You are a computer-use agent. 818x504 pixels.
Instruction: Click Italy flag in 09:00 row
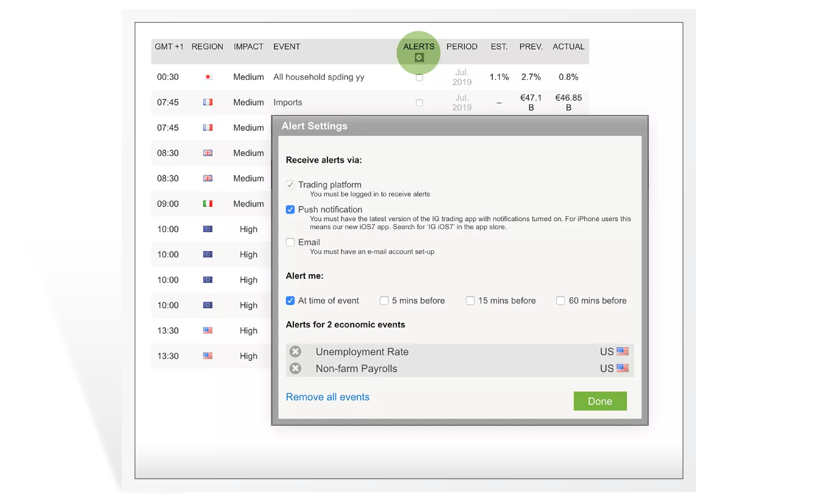(207, 204)
